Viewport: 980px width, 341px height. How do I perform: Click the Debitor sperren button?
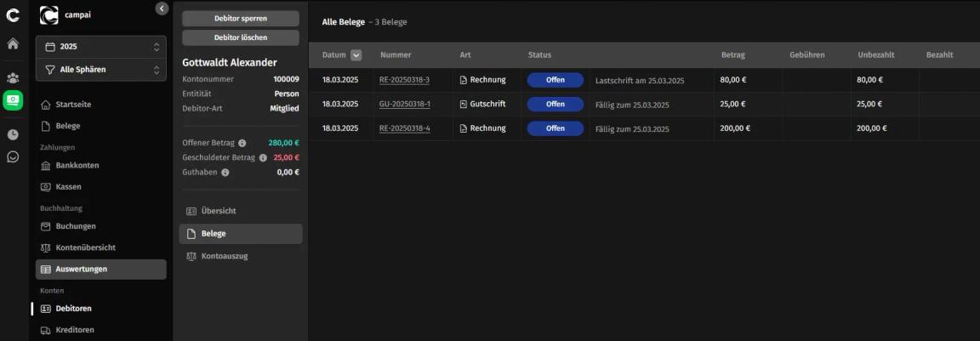(x=241, y=19)
